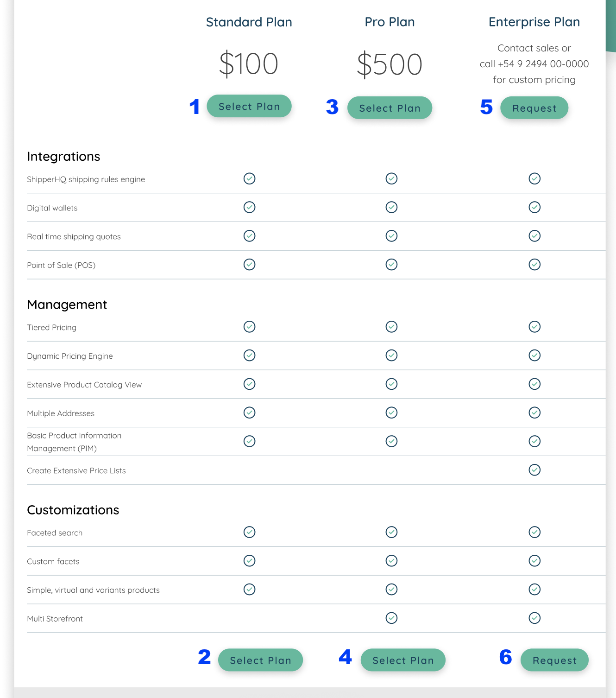Screen dimensions: 616x698
Task: Click Request next to marker 5
Action: pos(534,108)
